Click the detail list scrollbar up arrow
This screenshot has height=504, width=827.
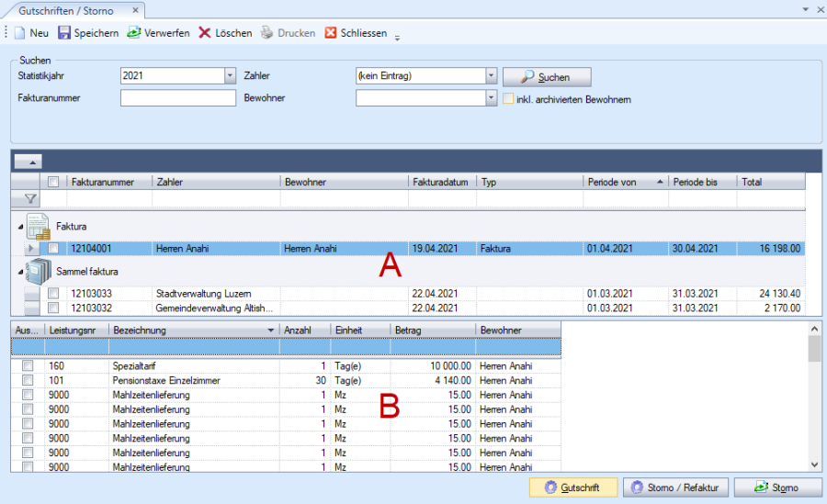click(814, 329)
